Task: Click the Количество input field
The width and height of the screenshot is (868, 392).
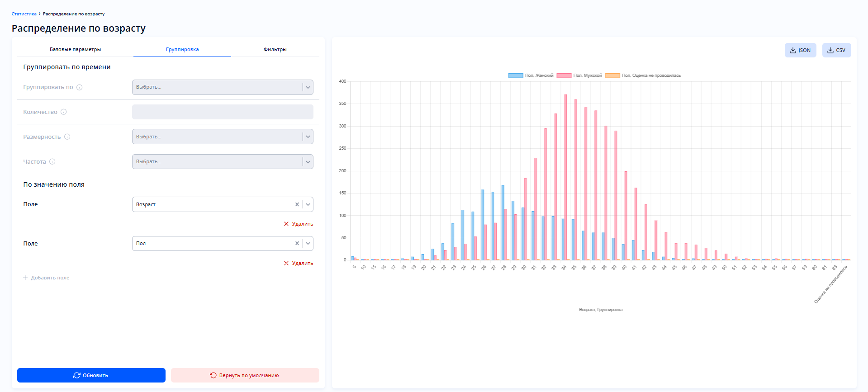Action: [223, 112]
